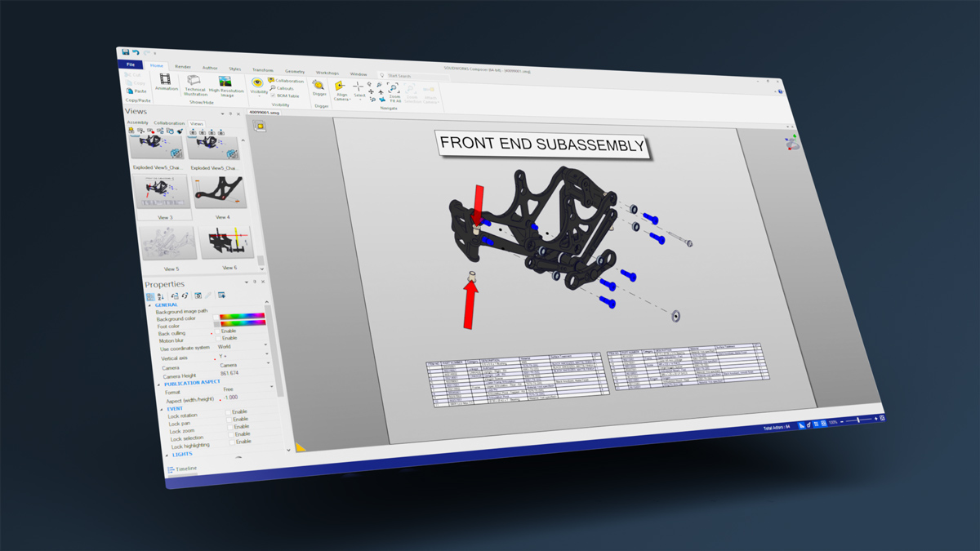
Task: Click the Timeline icon at panel bottom
Action: tap(171, 469)
